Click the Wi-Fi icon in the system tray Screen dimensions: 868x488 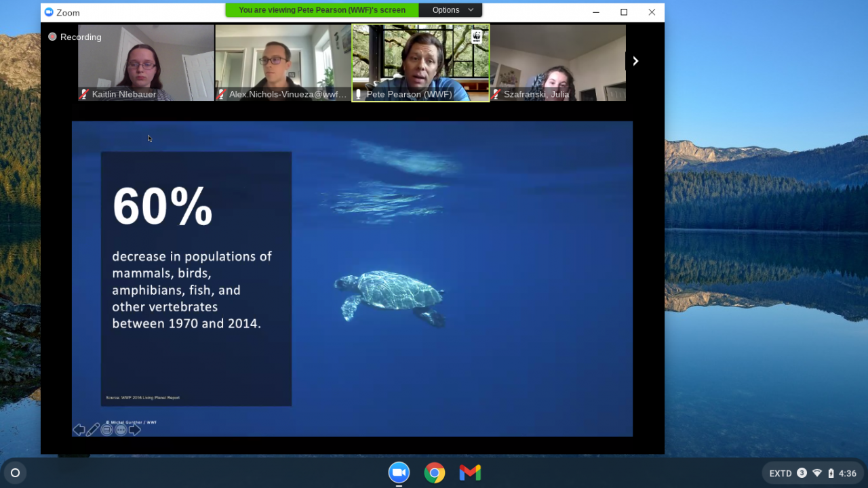tap(817, 473)
